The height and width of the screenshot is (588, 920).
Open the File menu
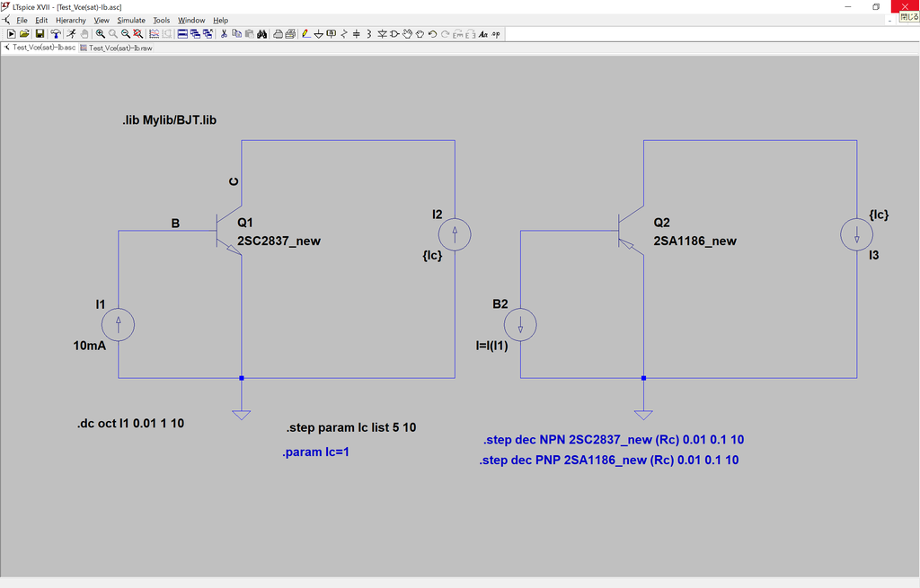(22, 20)
